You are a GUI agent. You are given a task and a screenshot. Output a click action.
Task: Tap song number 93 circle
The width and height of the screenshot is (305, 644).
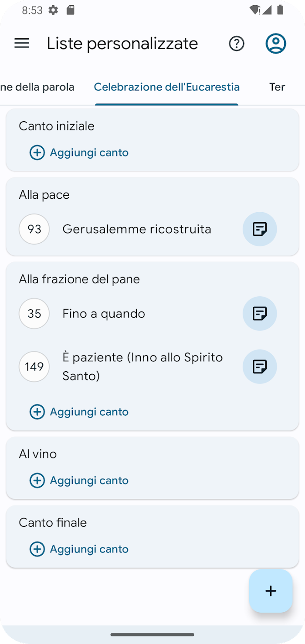pyautogui.click(x=34, y=229)
